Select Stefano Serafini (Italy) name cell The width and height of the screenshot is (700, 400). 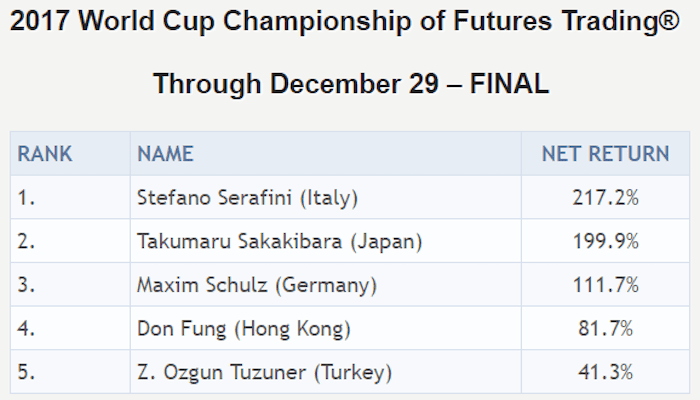[x=325, y=197]
